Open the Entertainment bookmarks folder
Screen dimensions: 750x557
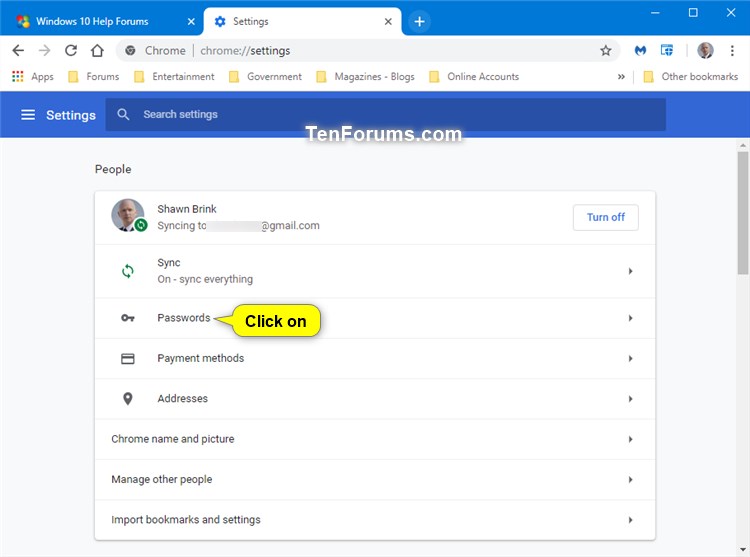[x=174, y=76]
